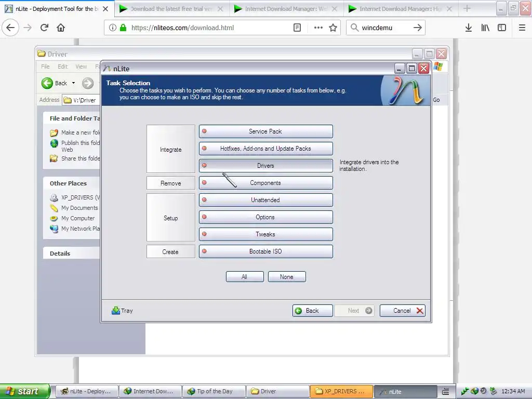Viewport: 532px width, 399px height.
Task: Click Forward arrow in Driver explorer window
Action: coord(88,83)
